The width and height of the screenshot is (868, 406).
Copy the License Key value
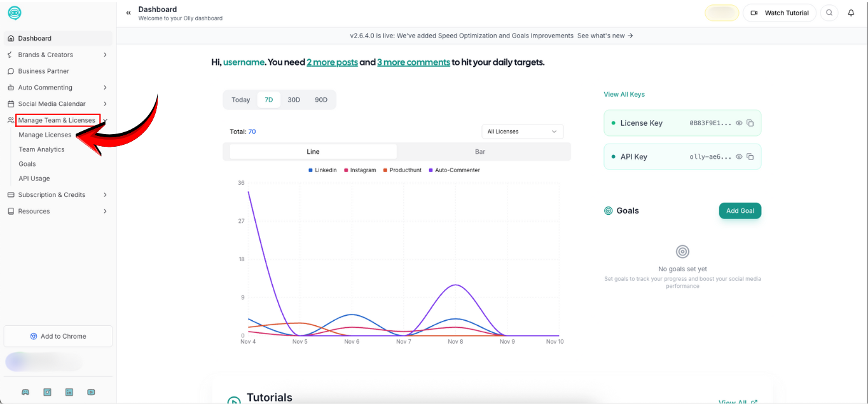(750, 123)
